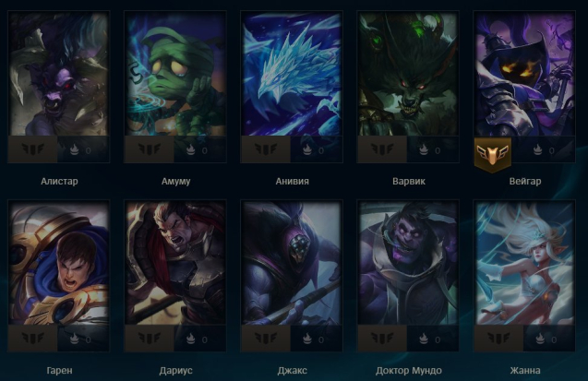
Task: Click the flame points icon under Дариус
Action: coord(191,339)
